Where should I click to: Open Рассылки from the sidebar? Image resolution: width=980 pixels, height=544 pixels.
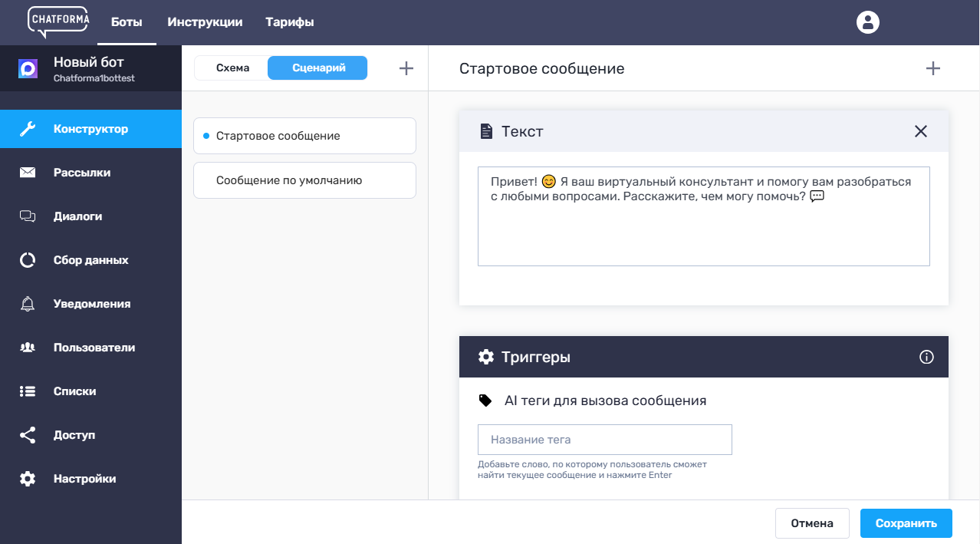(x=82, y=173)
